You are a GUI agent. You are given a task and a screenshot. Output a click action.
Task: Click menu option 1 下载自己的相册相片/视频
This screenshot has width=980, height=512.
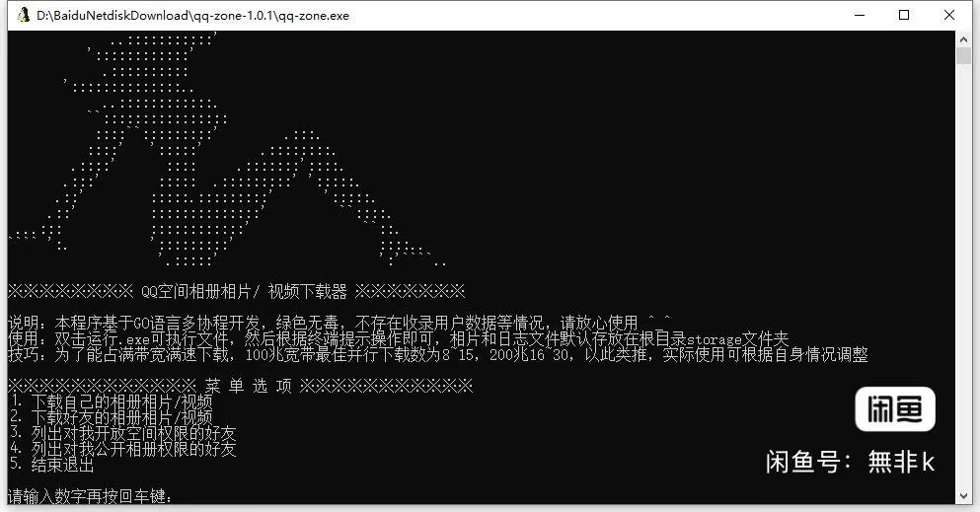coord(112,402)
